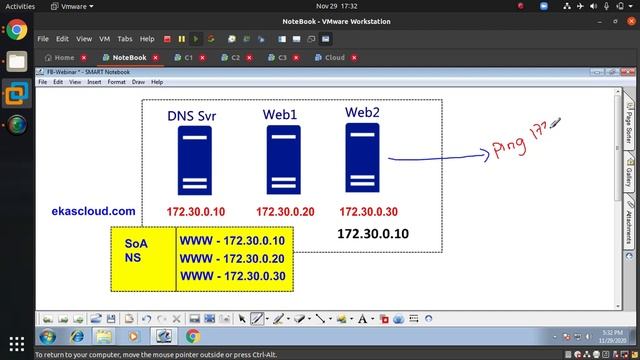The image size is (640, 360).
Task: Go to next page in Notebook toolbar
Action: (63, 319)
